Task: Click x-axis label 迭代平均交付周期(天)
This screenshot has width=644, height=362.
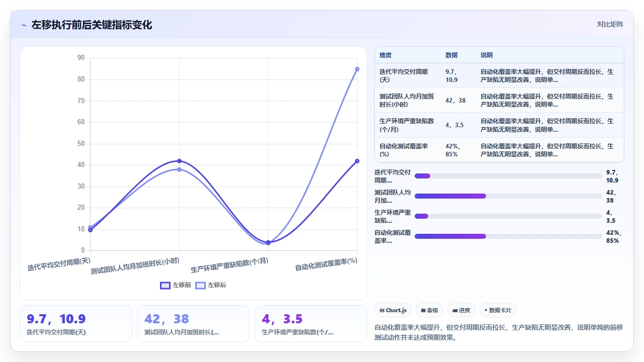Action: pos(59,264)
